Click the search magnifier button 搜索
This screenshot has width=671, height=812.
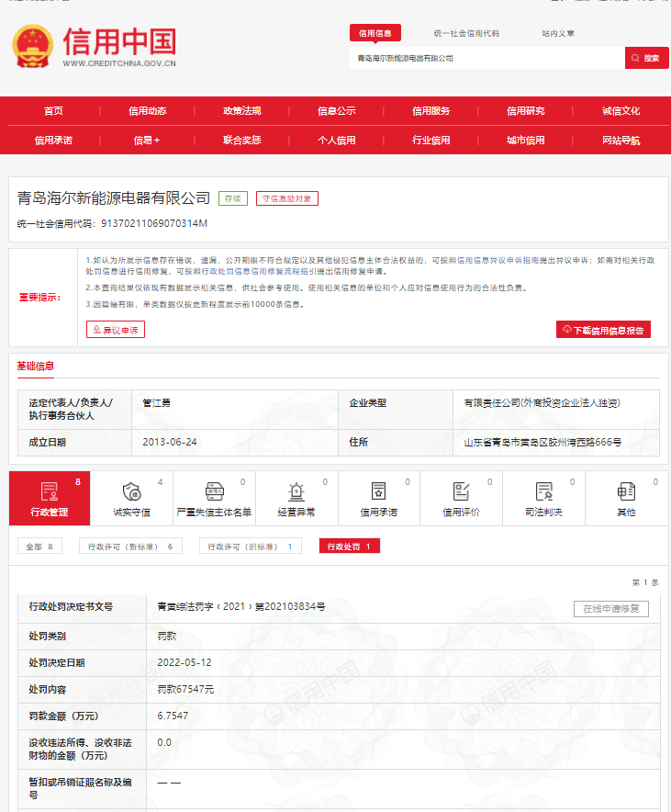pos(647,58)
